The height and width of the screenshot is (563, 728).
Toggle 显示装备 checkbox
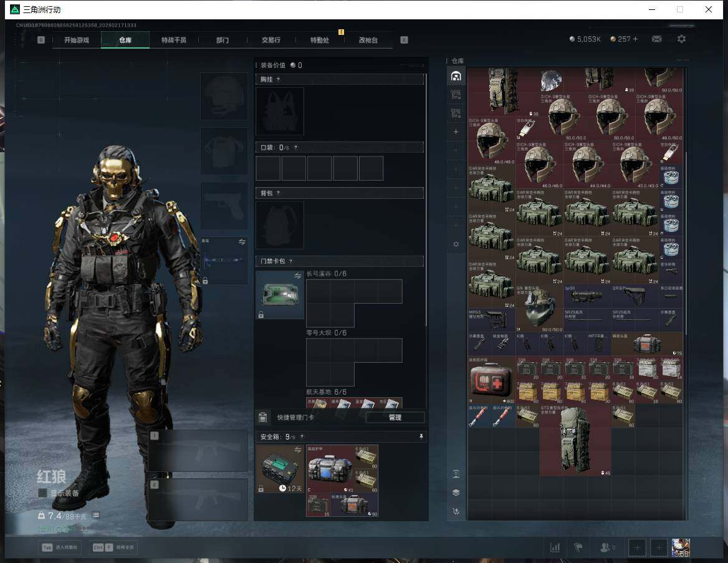pos(42,493)
